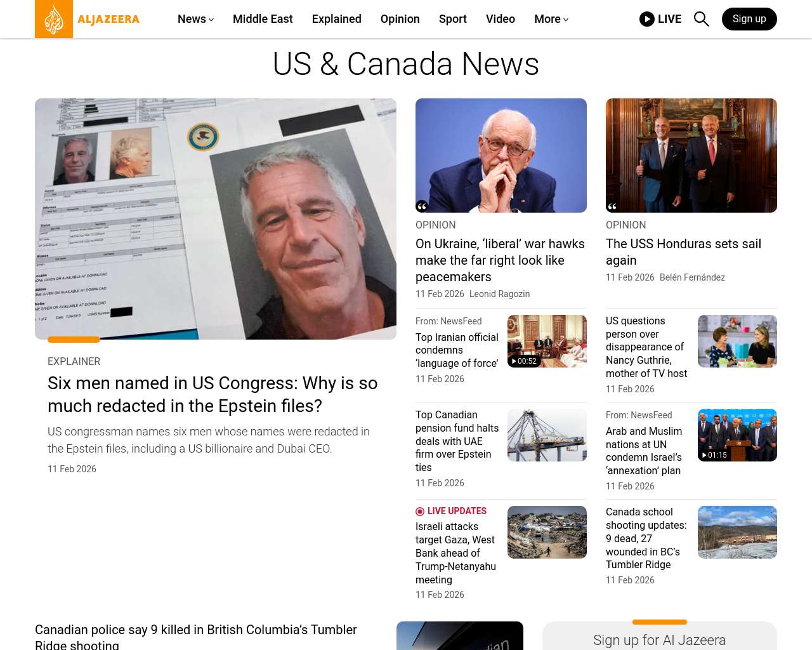Go to the Middle East section

click(263, 19)
